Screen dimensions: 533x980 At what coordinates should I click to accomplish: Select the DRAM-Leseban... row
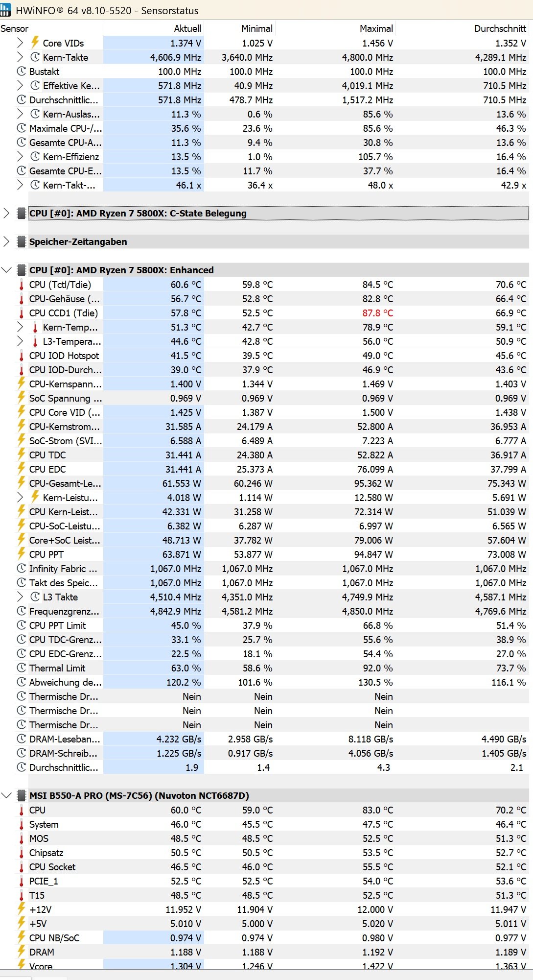click(264, 739)
